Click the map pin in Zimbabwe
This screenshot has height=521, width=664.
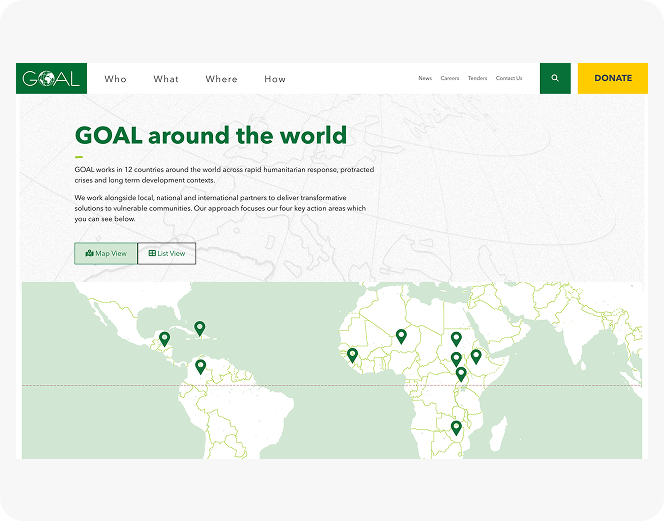coord(456,428)
